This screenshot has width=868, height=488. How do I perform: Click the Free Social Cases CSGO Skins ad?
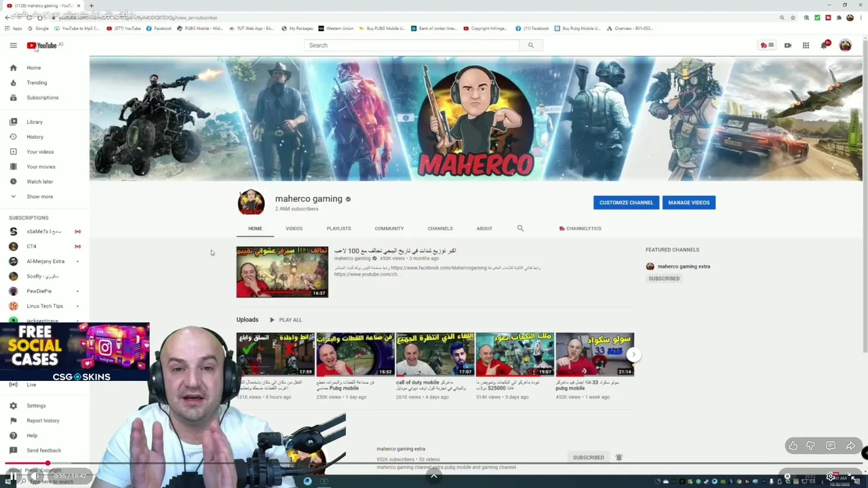pyautogui.click(x=75, y=352)
